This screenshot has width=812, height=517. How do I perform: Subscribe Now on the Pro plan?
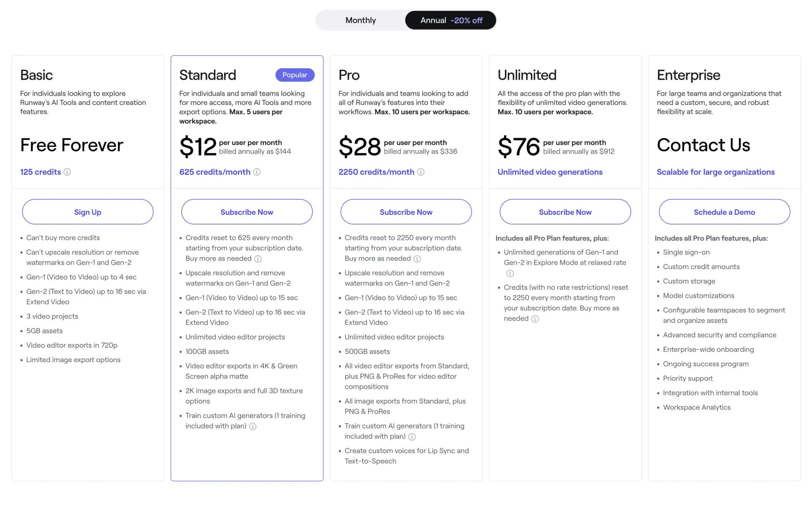[x=406, y=212]
